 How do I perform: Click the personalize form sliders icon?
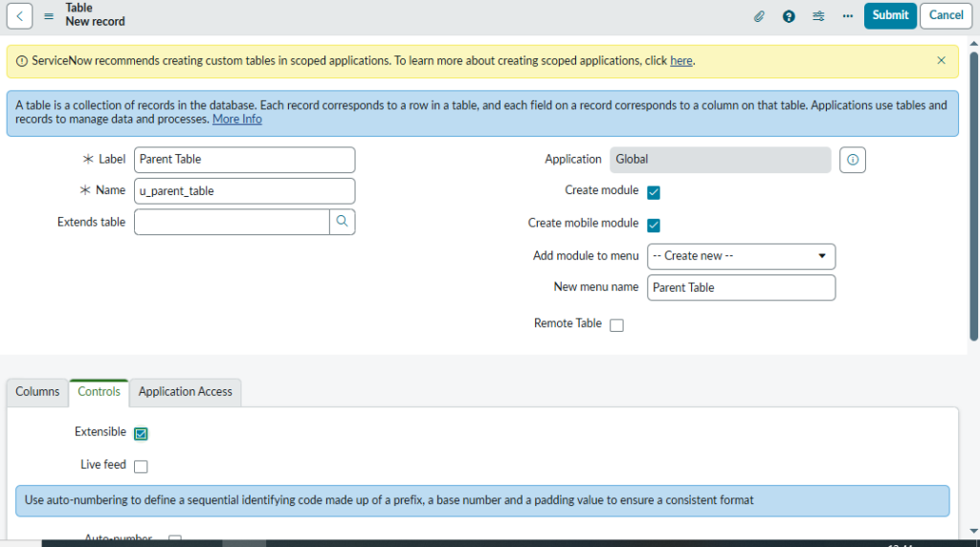point(818,15)
